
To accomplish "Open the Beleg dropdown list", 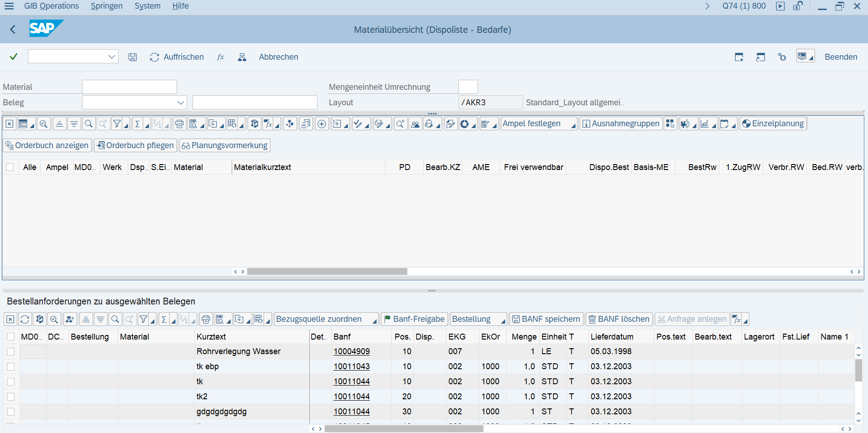I will pyautogui.click(x=181, y=103).
